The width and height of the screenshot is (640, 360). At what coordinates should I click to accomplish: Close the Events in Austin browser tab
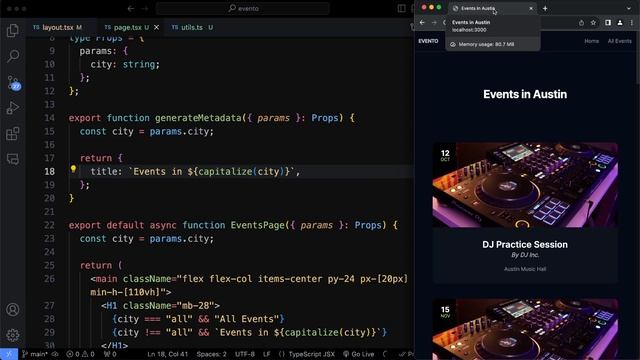tap(531, 8)
